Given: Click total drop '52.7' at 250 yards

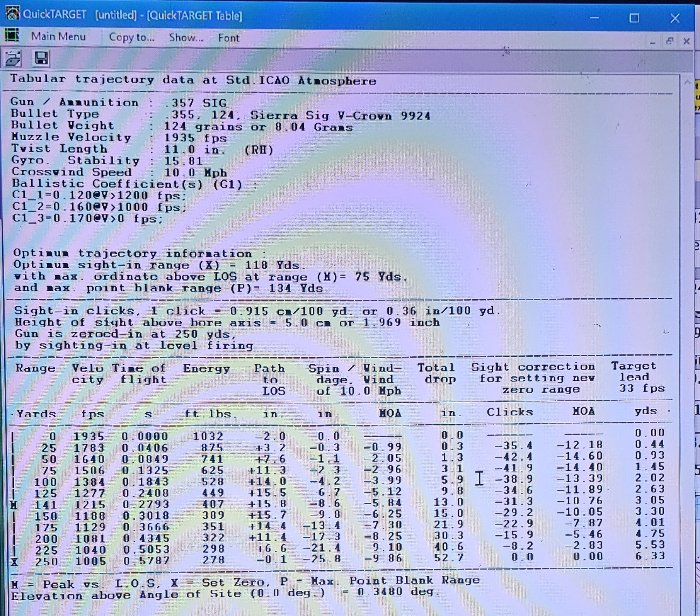Looking at the screenshot, I should pos(448,558).
